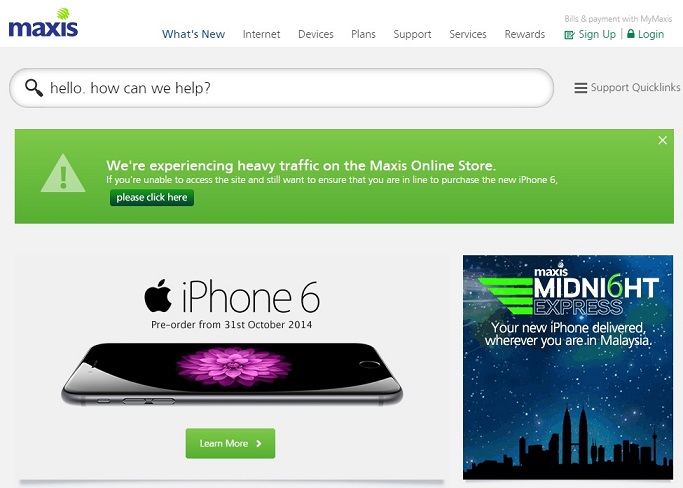Select the Services menu item
Screen dimensions: 683x488
coord(468,34)
